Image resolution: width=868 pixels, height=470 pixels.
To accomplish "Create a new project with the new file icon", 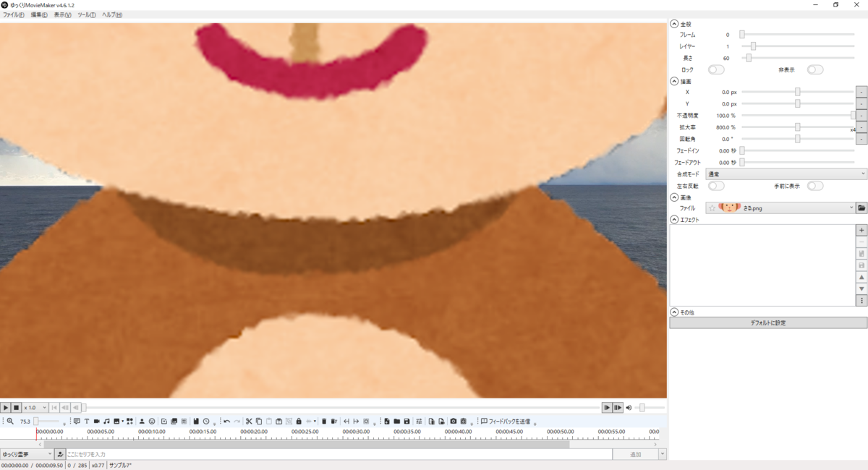I will 387,421.
